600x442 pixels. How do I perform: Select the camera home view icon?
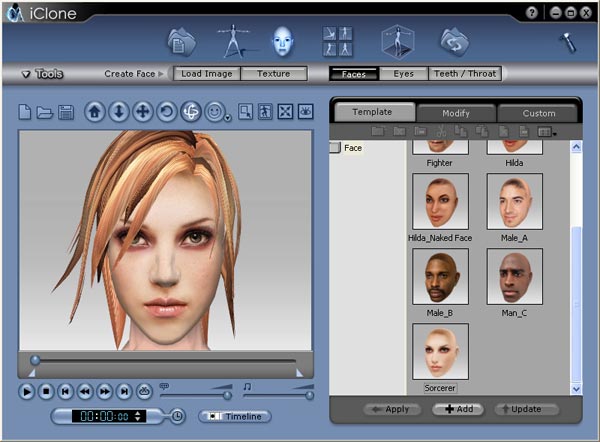pos(94,112)
